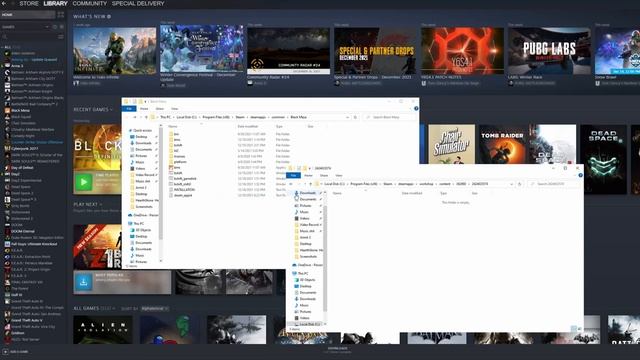This screenshot has width=640, height=360.
Task: Sort by Date modified in Black Mesa Explorer
Action: coord(248,127)
